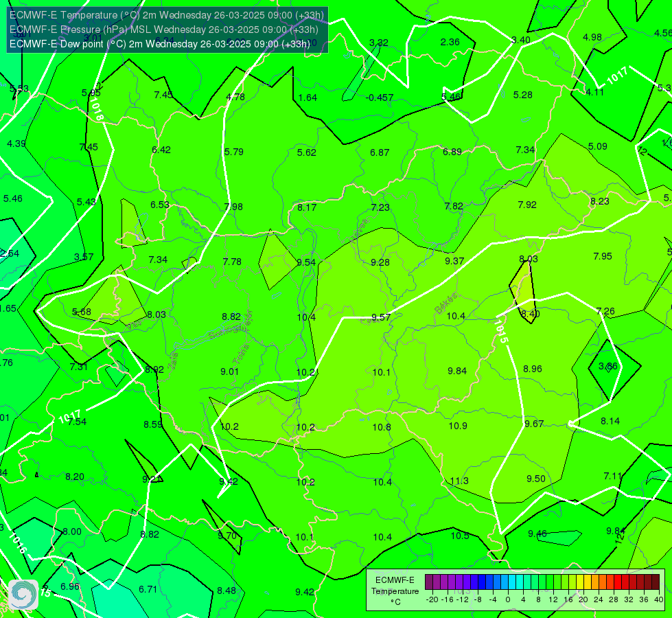Click the 7.82 temperature value
Image resolution: width=672 pixels, height=618 pixels.
[454, 206]
